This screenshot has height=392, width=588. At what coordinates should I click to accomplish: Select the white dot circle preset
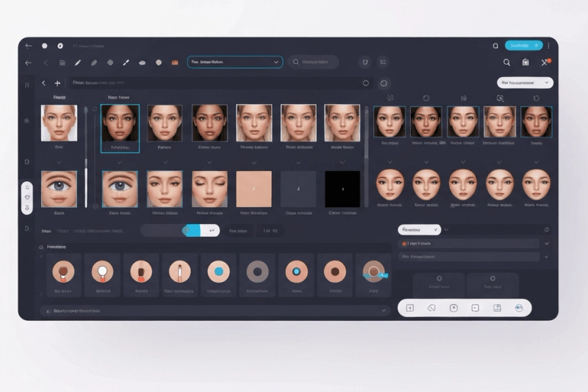click(x=102, y=272)
